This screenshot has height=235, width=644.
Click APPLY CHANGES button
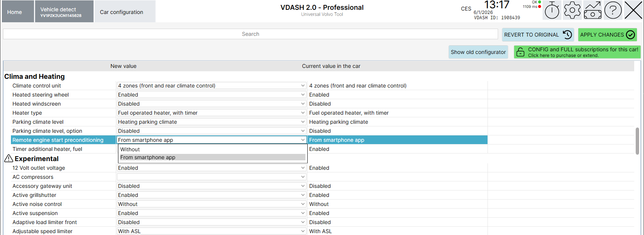607,35
